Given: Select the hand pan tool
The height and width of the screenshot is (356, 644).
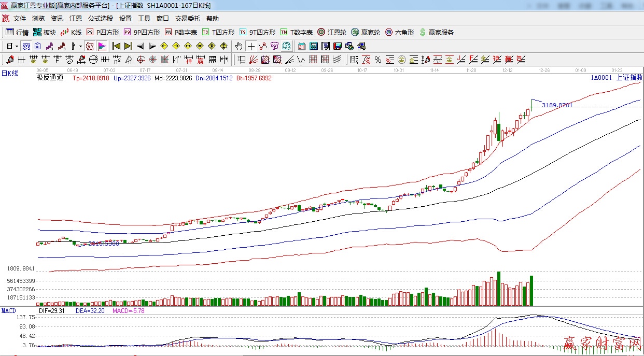Looking at the screenshot, I should (x=239, y=46).
